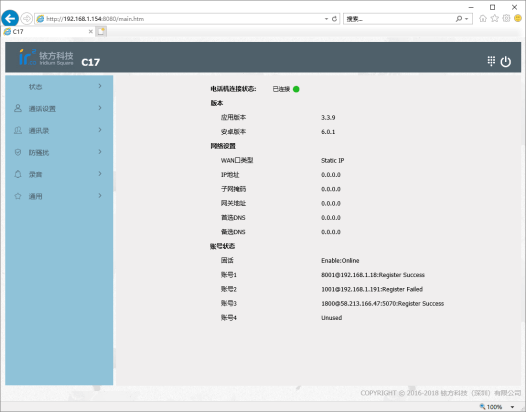Expand the 通话设置 sidebar menu
Screen dimensions: 526x413
click(x=59, y=108)
